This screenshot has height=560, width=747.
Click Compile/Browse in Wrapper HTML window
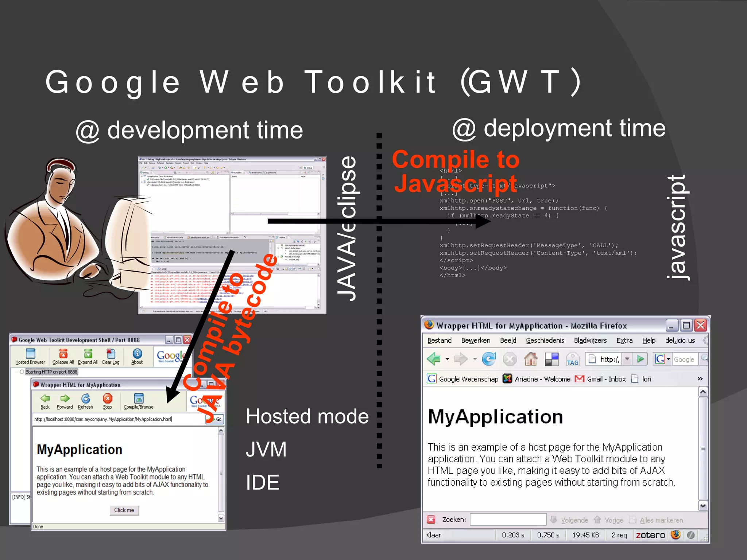pos(139,401)
